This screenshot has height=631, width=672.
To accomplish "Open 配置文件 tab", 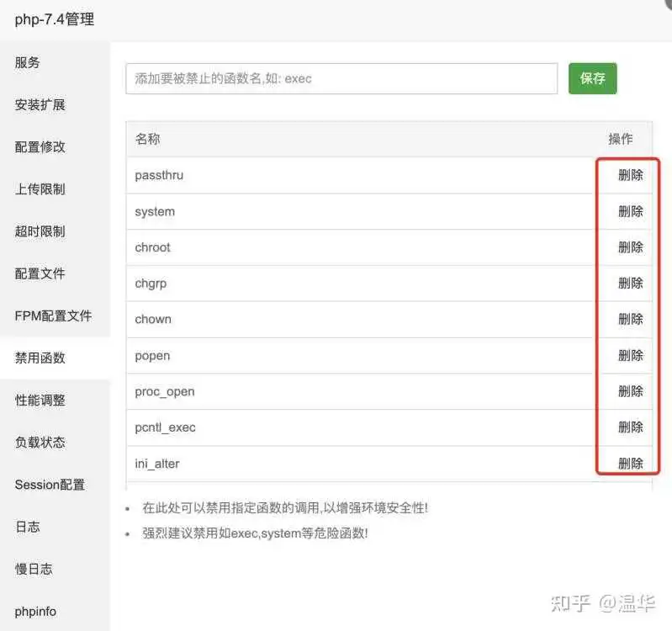I will [40, 273].
